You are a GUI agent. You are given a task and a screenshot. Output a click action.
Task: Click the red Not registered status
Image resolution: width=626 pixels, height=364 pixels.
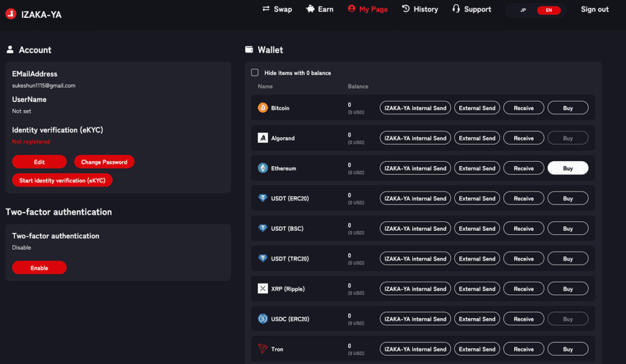(x=31, y=142)
